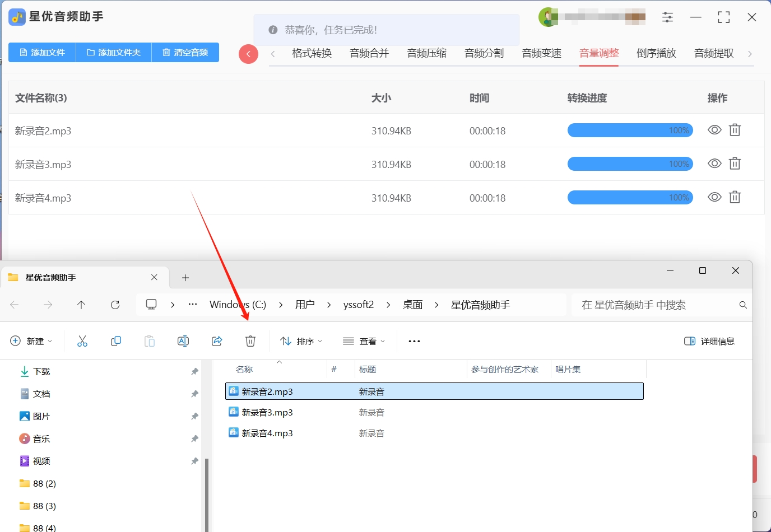771x532 pixels.
Task: Click the user avatar in title bar
Action: click(548, 17)
